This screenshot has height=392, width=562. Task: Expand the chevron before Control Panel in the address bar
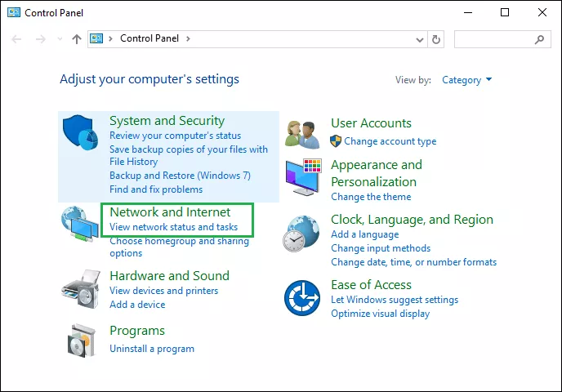coord(110,38)
